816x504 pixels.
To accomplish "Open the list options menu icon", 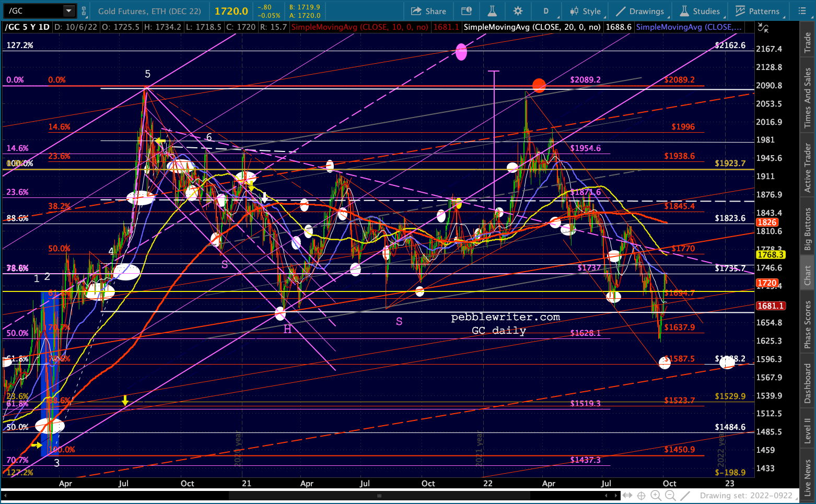I will [x=802, y=11].
